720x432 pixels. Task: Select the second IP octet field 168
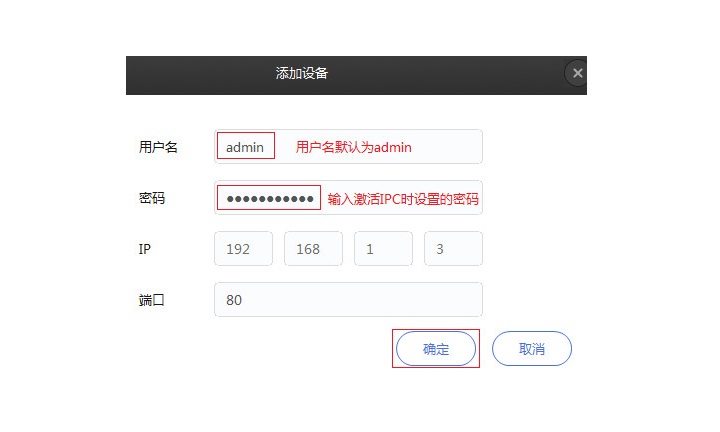click(313, 248)
